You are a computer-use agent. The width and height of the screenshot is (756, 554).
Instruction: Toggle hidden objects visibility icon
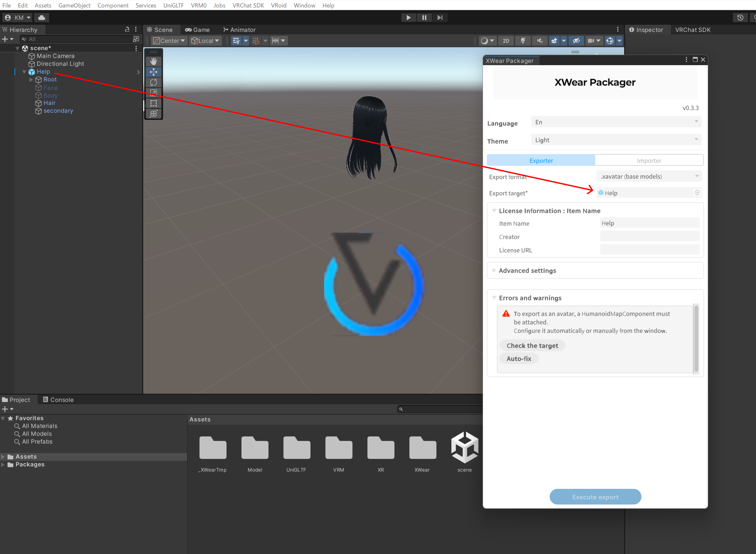[576, 41]
